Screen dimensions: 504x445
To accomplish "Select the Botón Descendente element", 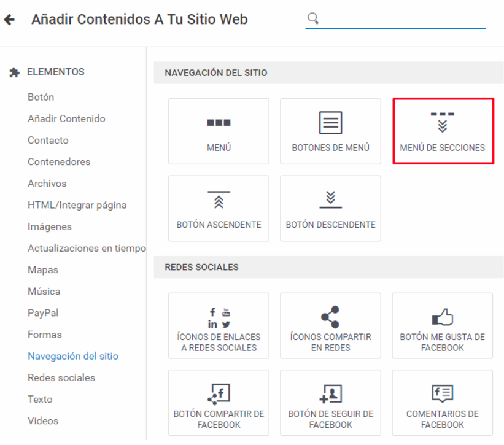I will (330, 208).
